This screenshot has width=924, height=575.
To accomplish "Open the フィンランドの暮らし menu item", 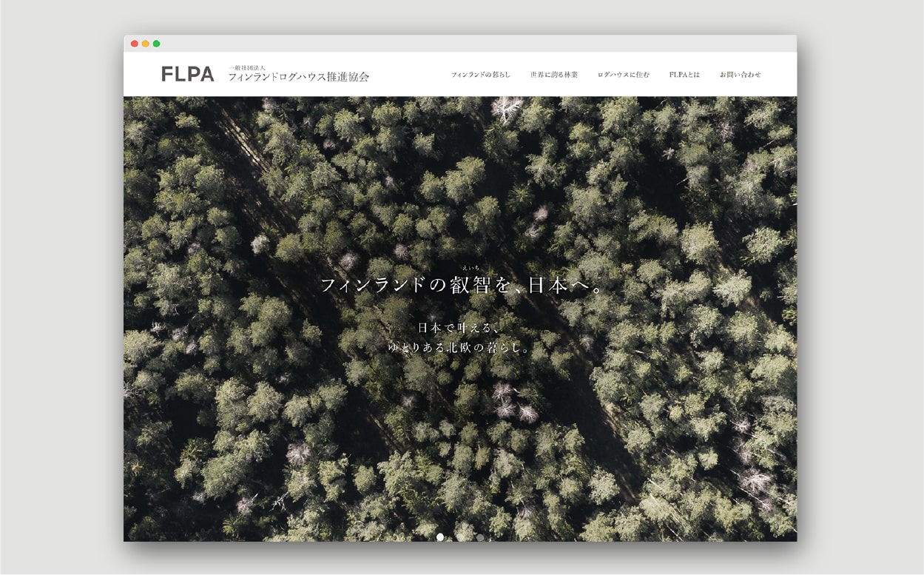I will tap(481, 75).
